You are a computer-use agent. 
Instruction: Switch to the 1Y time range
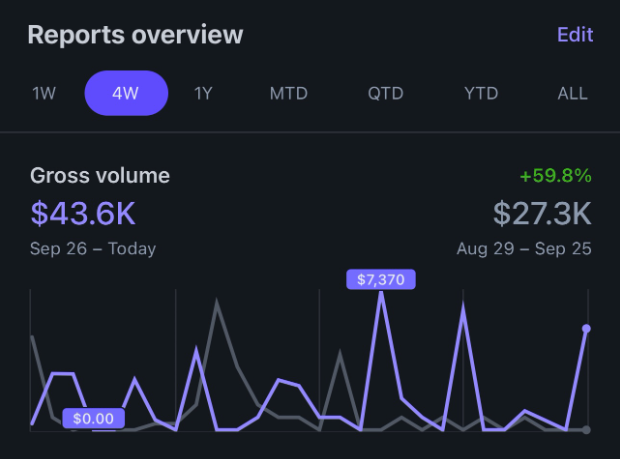(204, 94)
